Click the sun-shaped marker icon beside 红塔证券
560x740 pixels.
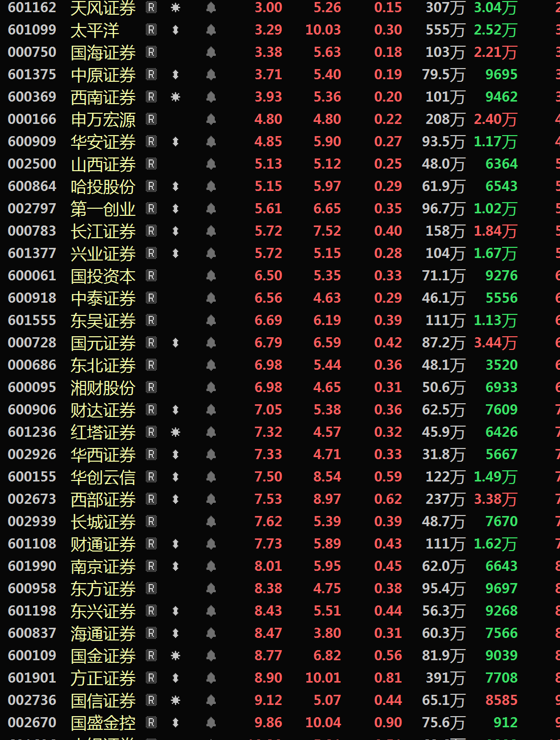(176, 432)
